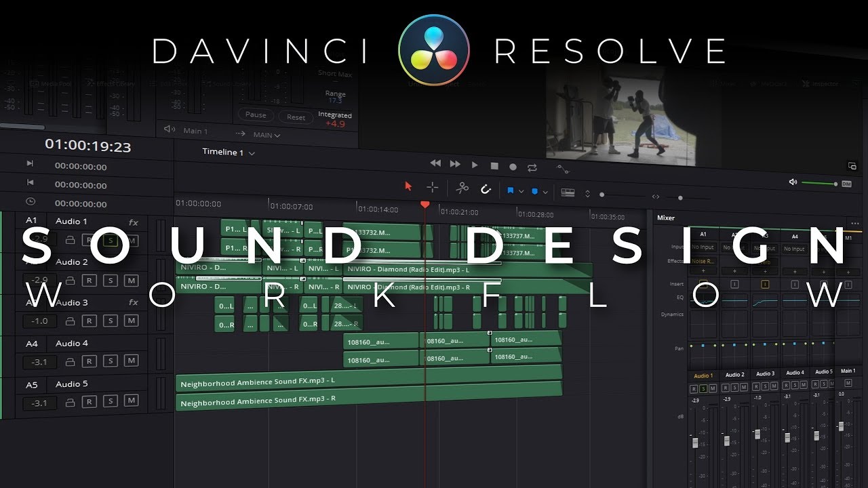Open the Inspector panel
868x488 pixels.
point(819,84)
